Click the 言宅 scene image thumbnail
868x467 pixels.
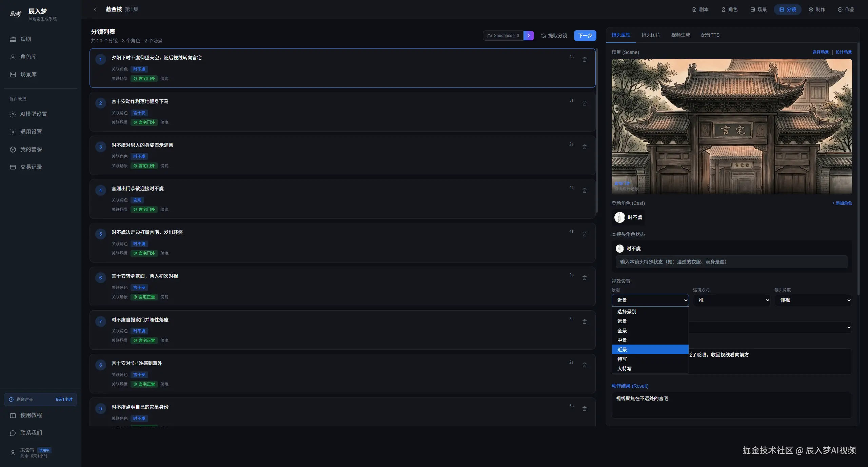coord(731,127)
